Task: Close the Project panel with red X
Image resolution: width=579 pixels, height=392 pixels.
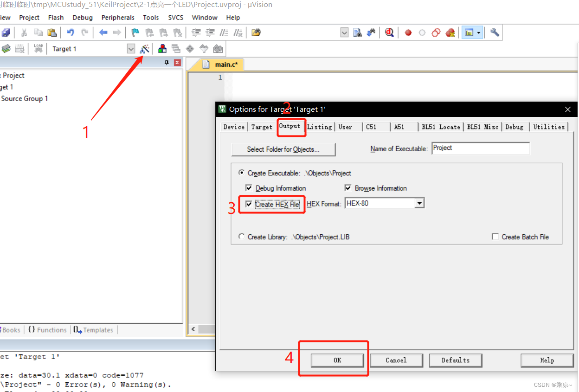Action: (177, 63)
